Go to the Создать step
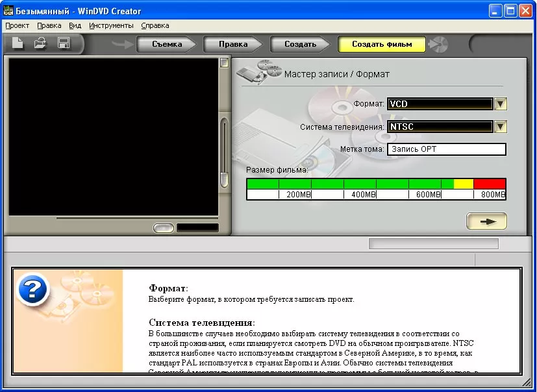This screenshot has width=537, height=392. [x=300, y=44]
